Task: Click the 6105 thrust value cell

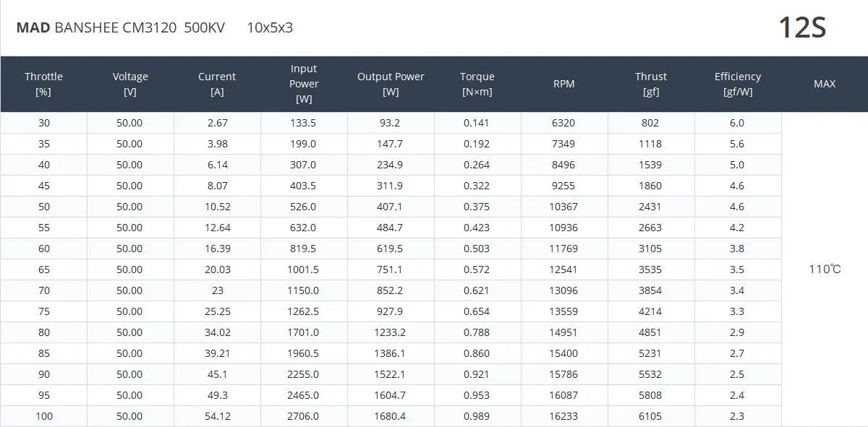Action: click(650, 416)
